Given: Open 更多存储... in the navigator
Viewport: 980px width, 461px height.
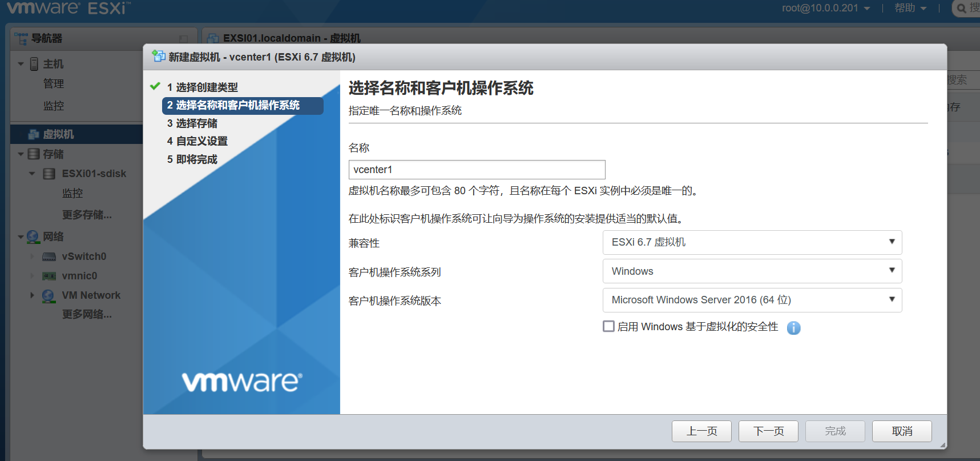Looking at the screenshot, I should click(x=87, y=215).
